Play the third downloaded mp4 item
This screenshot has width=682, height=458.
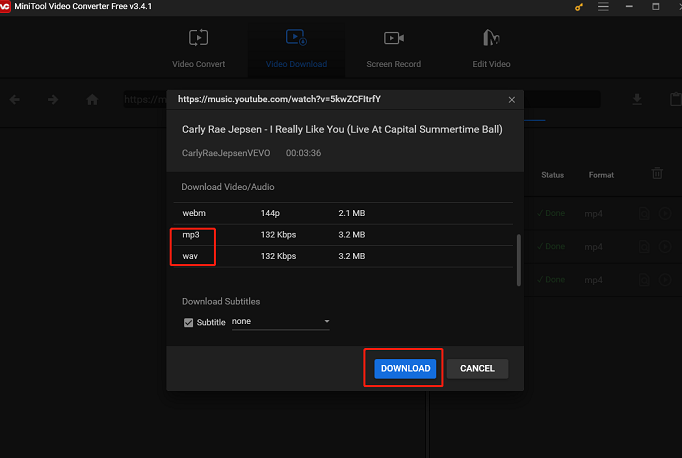[x=665, y=280]
